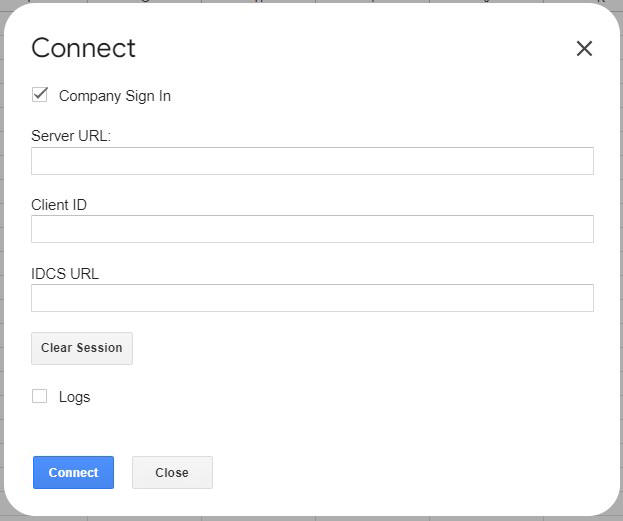Viewport: 623px width, 521px height.
Task: Click the IDCS URL field label
Action: coord(65,273)
